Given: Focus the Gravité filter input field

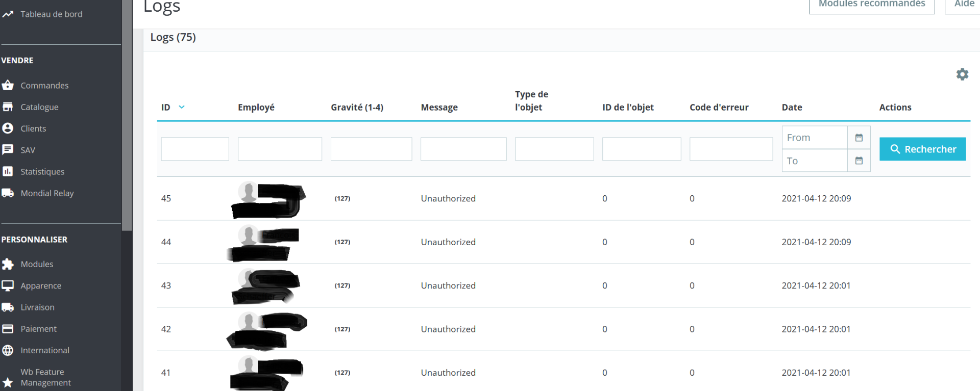Looking at the screenshot, I should [371, 149].
